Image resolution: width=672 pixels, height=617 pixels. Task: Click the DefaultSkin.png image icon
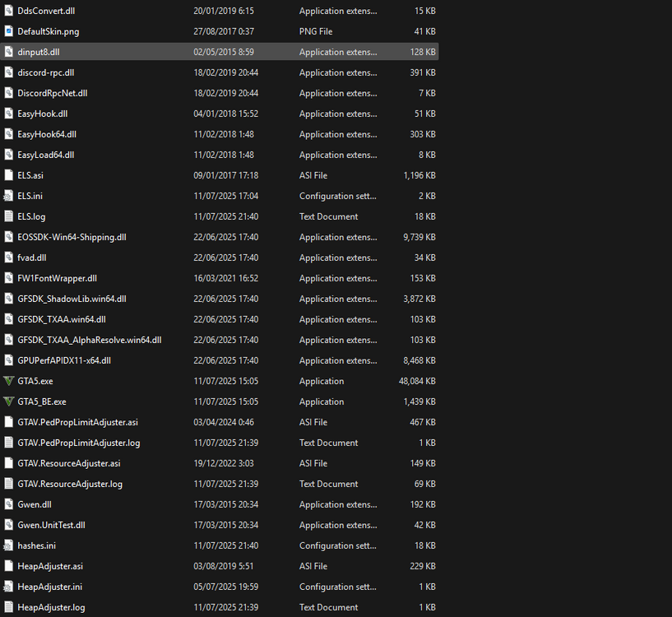tap(9, 31)
